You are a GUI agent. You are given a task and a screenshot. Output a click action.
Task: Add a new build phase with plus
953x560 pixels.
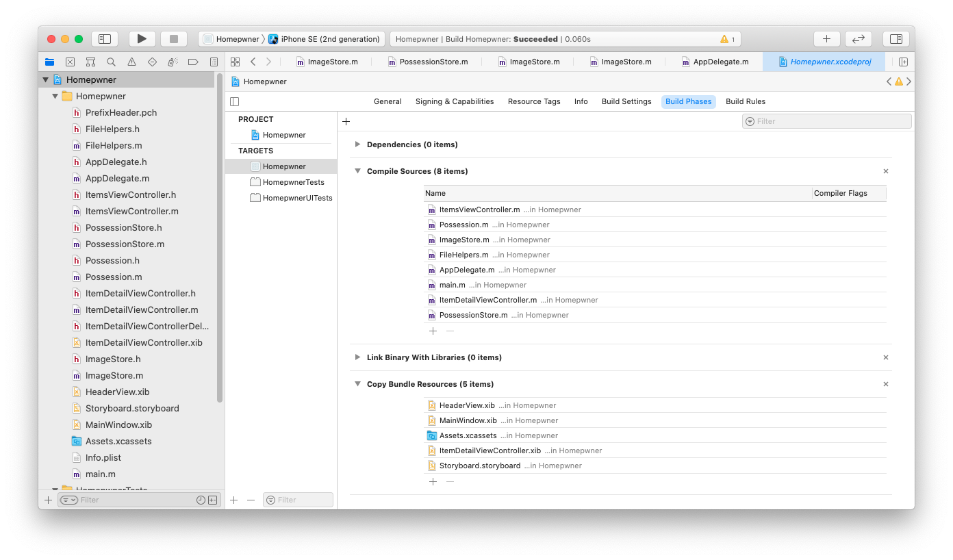[346, 121]
